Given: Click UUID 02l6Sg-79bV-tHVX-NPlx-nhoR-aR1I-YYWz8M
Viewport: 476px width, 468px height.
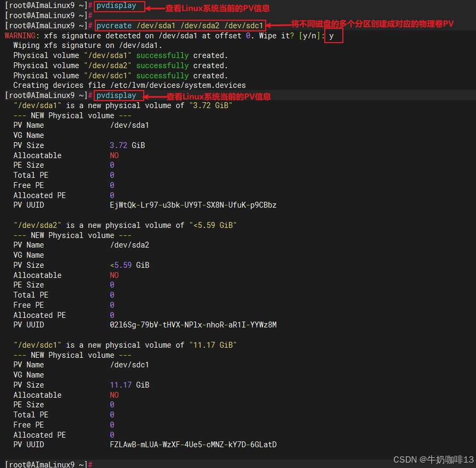Looking at the screenshot, I should [193, 325].
